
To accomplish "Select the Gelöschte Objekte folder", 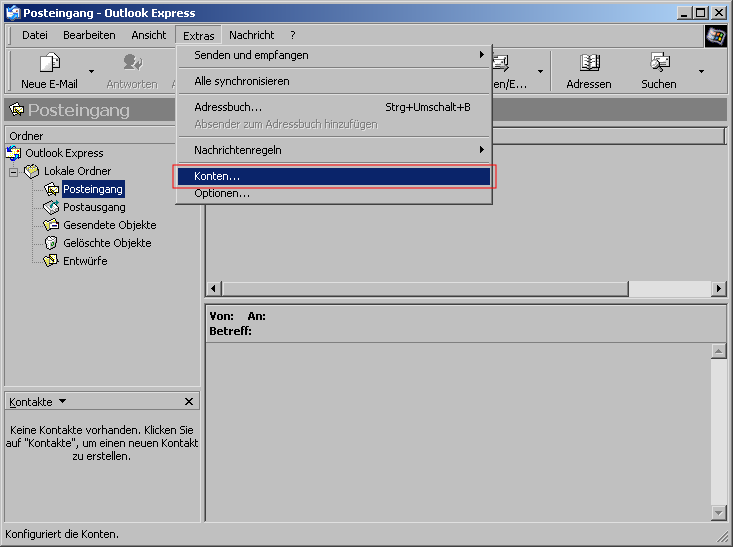I will tap(107, 243).
